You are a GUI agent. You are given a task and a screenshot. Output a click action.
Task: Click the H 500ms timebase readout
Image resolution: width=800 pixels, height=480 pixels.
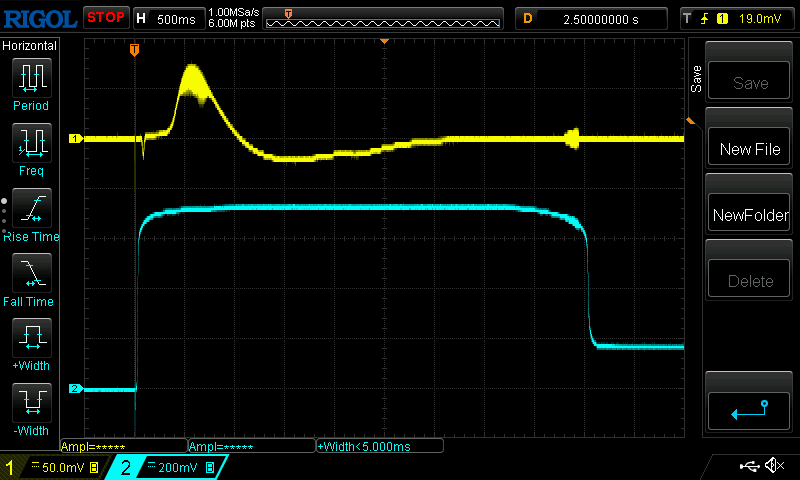[167, 19]
